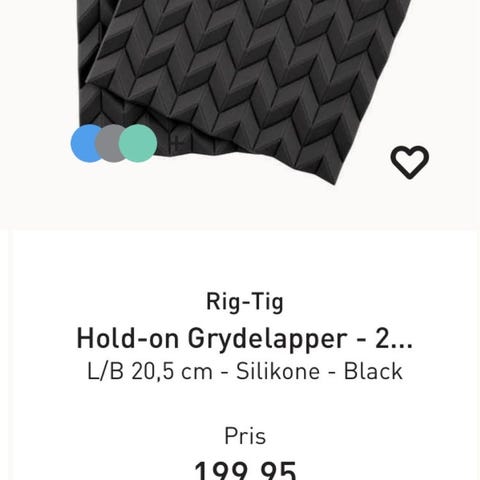
Task: Click the white product details card
Action: pyautogui.click(x=243, y=355)
